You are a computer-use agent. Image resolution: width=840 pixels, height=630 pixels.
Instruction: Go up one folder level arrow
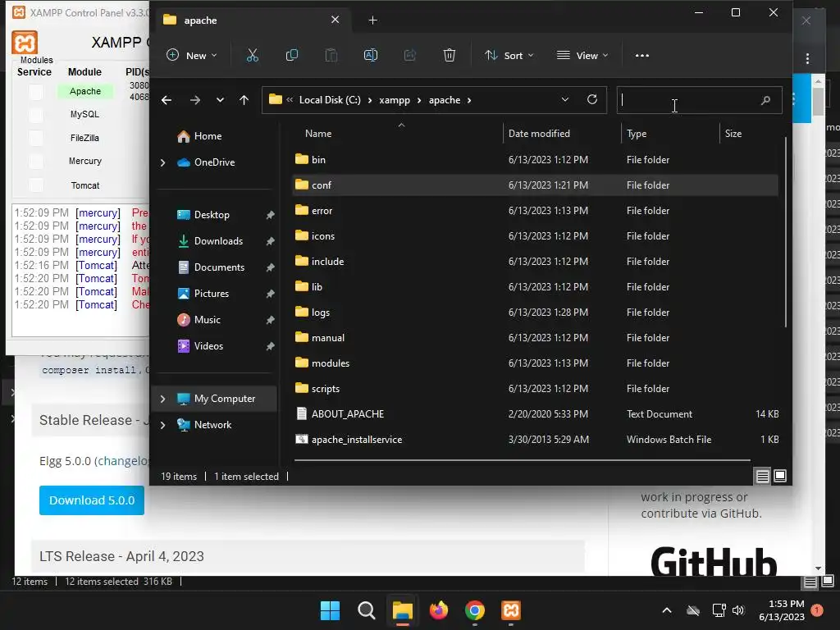click(244, 100)
